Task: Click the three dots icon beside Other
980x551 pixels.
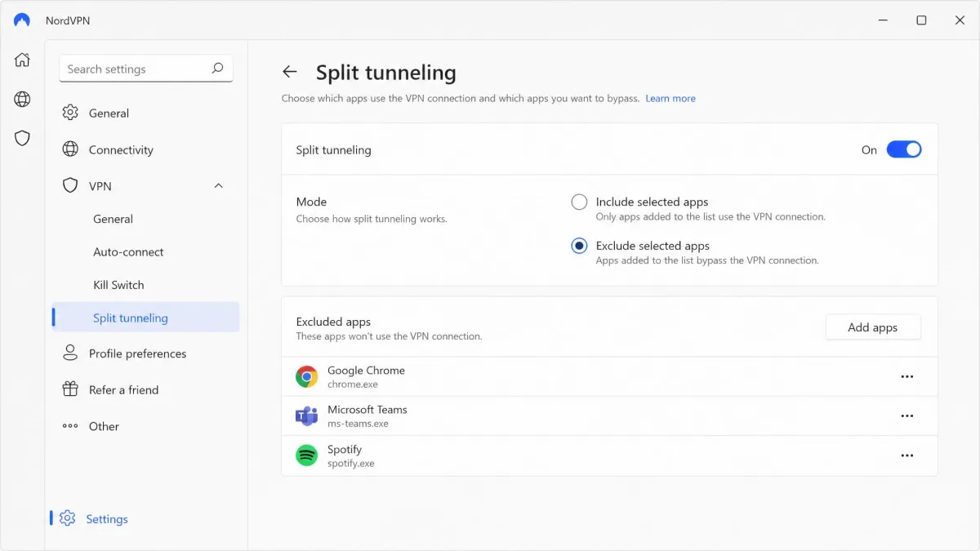Action: tap(71, 426)
